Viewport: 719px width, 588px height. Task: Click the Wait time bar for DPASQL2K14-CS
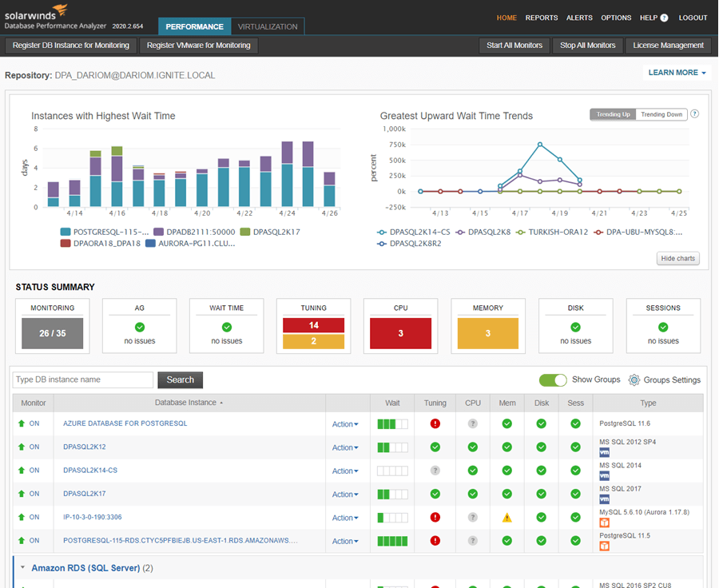[x=392, y=471]
